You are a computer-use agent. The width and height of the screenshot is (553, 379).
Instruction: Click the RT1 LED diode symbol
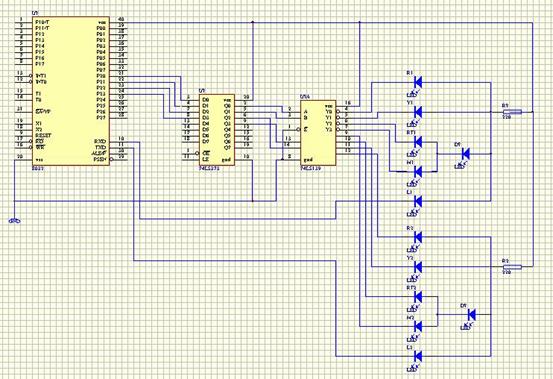[x=418, y=142]
